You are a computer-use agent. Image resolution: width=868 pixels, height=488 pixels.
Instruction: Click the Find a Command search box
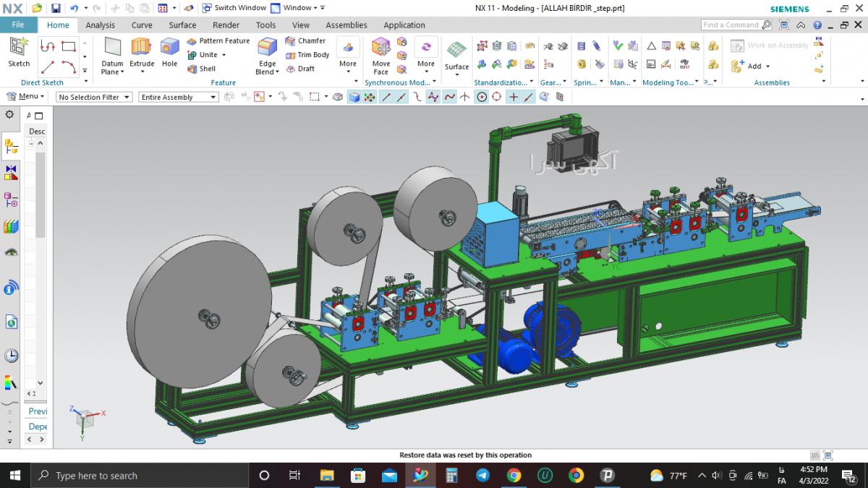tap(731, 25)
